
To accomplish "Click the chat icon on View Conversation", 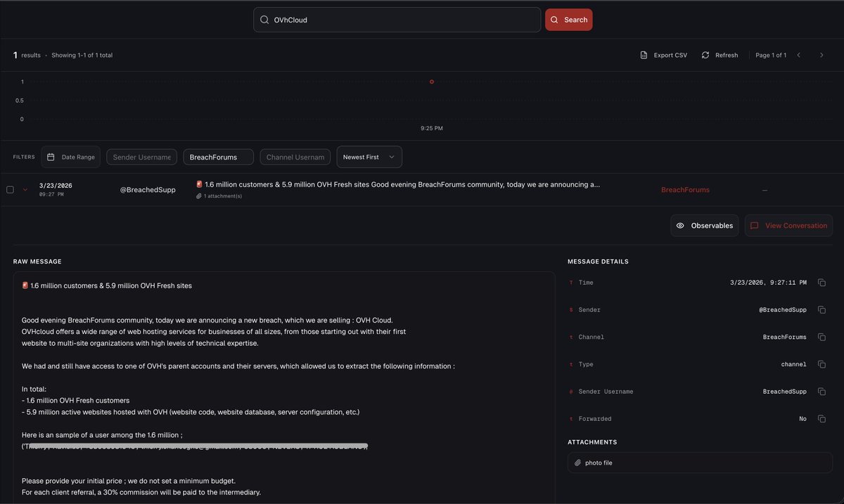I will pos(754,226).
